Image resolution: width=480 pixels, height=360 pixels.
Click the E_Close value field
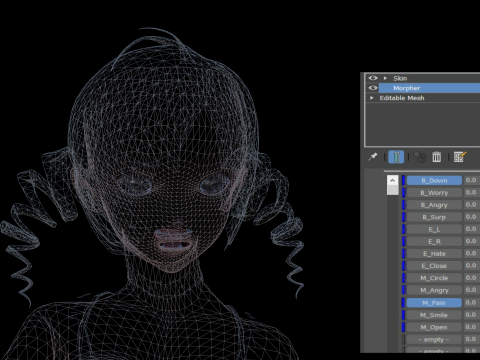pos(472,266)
